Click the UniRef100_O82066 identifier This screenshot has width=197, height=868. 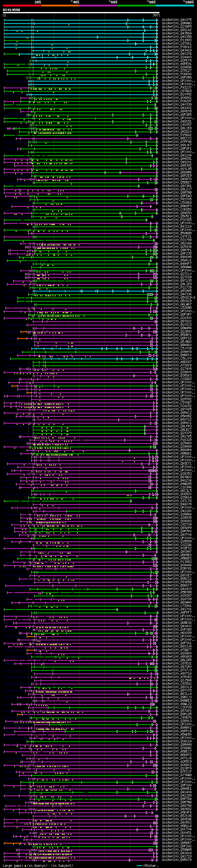177,243
